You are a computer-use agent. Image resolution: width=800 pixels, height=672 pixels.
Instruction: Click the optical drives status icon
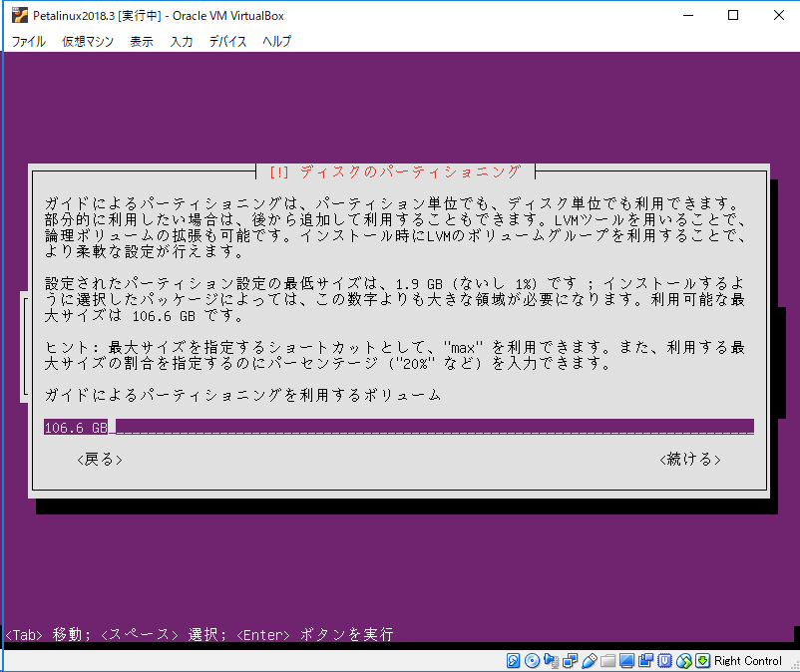(x=531, y=660)
